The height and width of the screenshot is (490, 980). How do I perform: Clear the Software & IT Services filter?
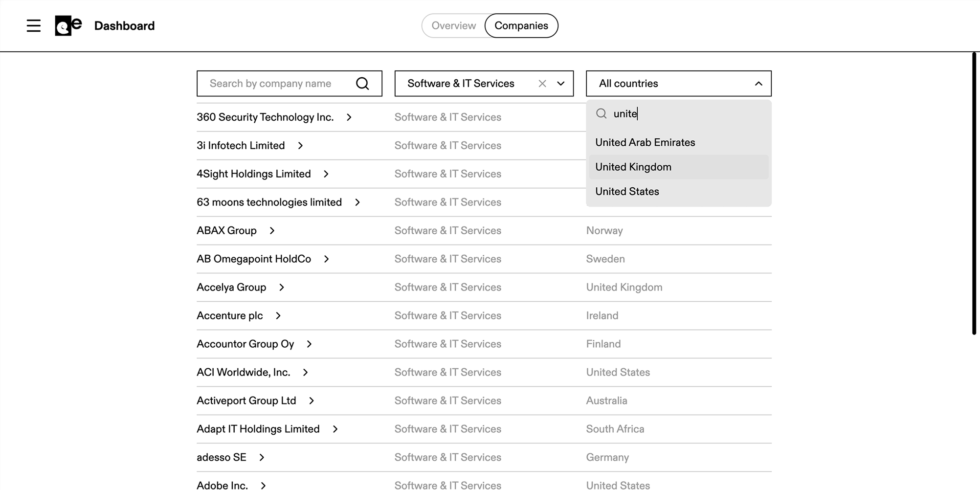point(542,83)
